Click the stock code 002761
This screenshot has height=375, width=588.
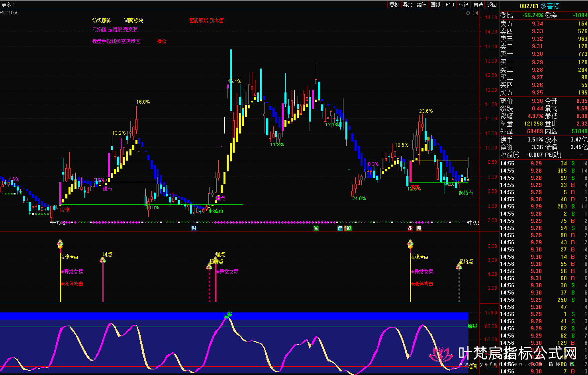click(529, 6)
